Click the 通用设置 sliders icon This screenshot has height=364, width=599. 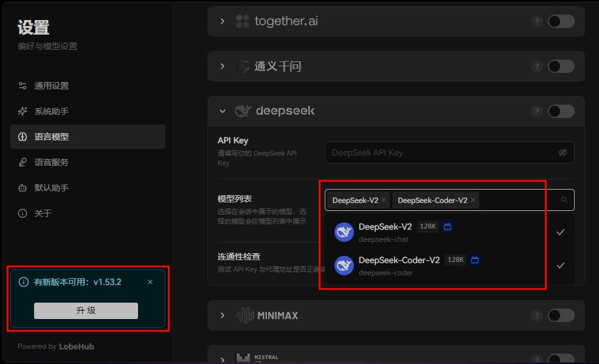[x=23, y=86]
